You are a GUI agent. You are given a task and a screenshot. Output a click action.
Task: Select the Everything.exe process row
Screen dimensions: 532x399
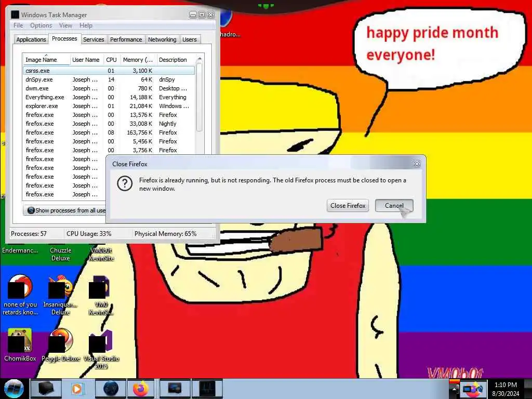click(109, 97)
